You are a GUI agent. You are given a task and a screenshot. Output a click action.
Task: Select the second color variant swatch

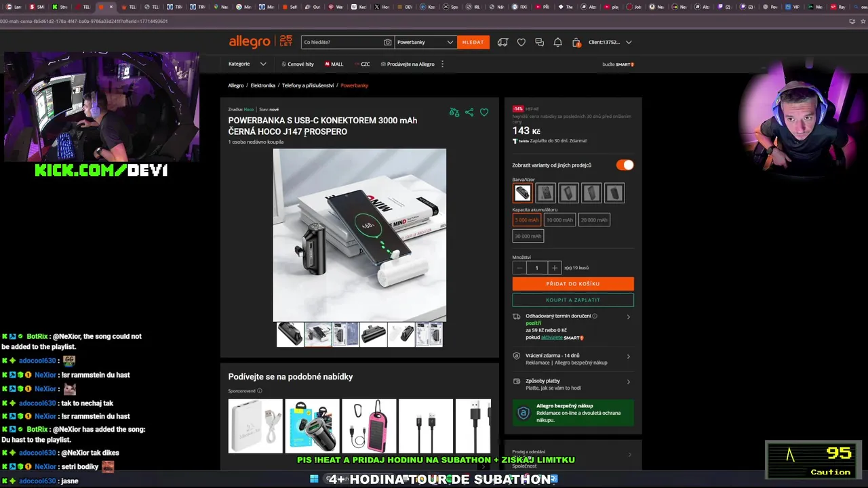(545, 193)
